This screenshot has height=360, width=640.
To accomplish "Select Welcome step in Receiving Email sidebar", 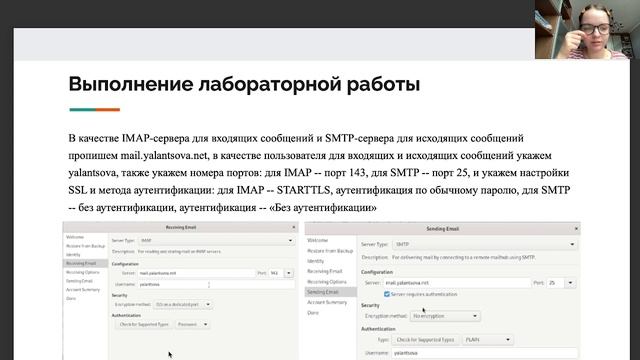I will pos(75,237).
